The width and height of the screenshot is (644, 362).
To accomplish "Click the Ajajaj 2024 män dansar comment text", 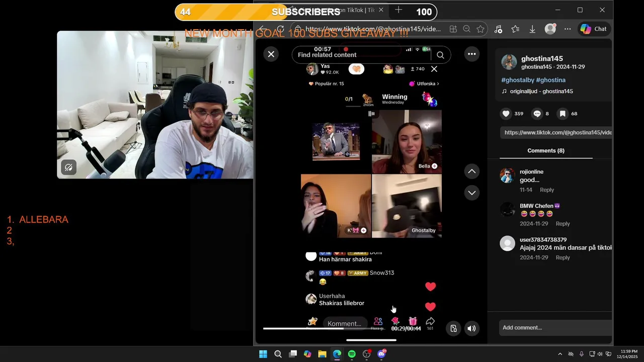I will pos(566,247).
